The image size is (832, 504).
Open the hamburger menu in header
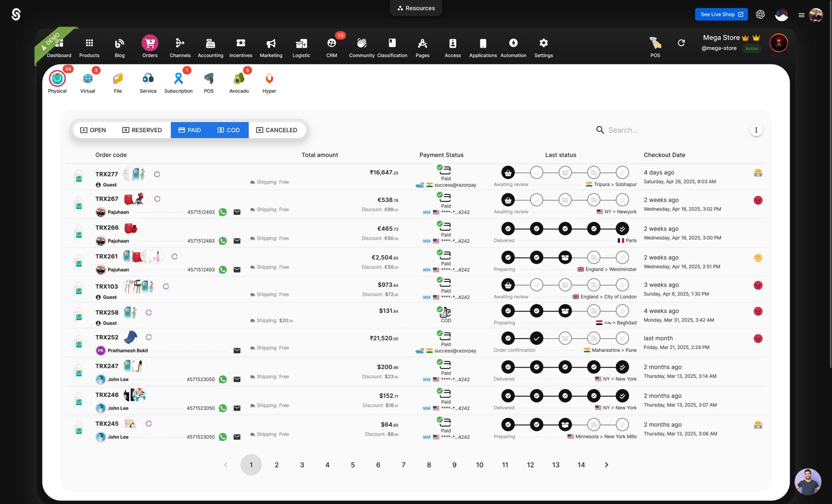[801, 15]
